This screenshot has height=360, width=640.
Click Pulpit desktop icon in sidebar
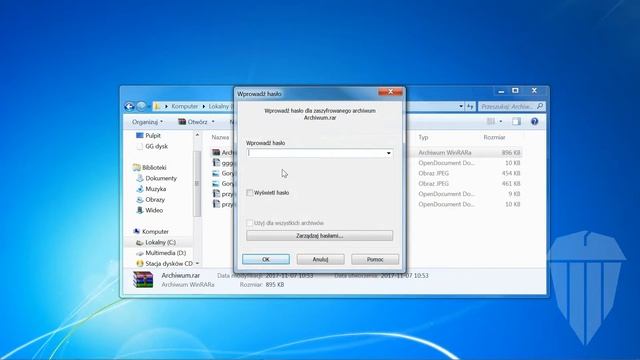point(140,136)
